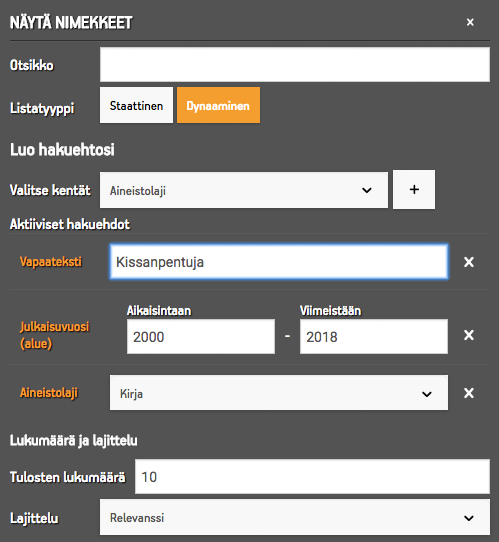The height and width of the screenshot is (542, 499).
Task: Select Dynaaminen list type
Action: pyautogui.click(x=218, y=105)
